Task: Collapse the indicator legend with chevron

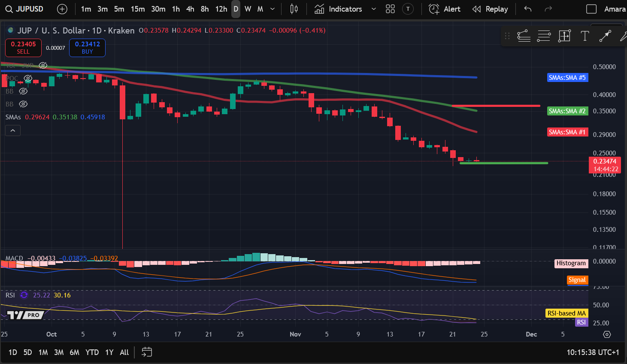Action: click(13, 130)
